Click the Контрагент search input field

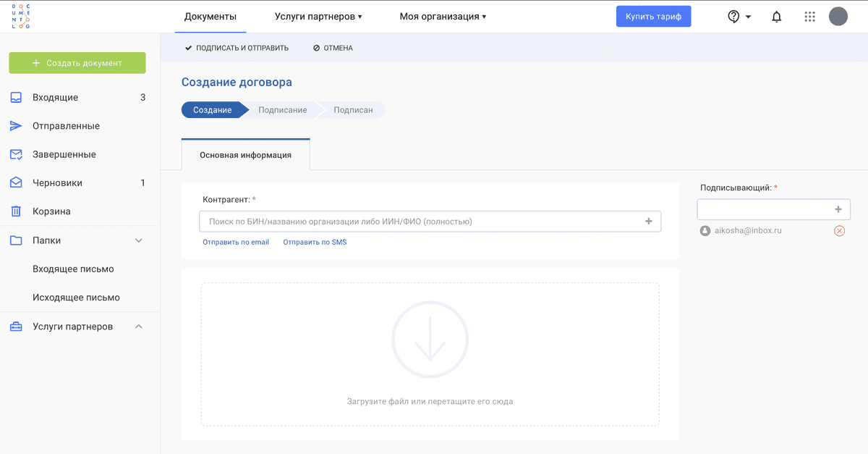tap(420, 222)
